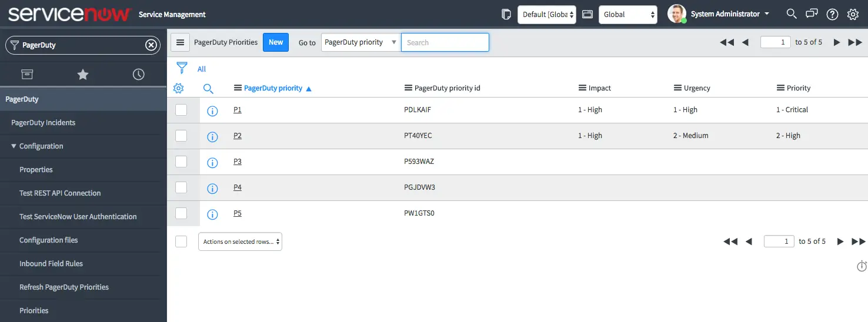The image size is (868, 322).
Task: Click the top page number input box
Action: tap(776, 42)
